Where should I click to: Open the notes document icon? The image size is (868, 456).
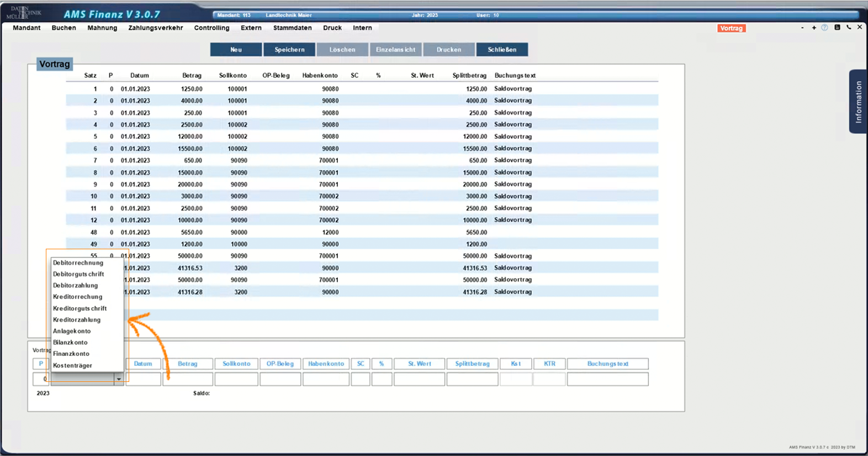pos(837,28)
